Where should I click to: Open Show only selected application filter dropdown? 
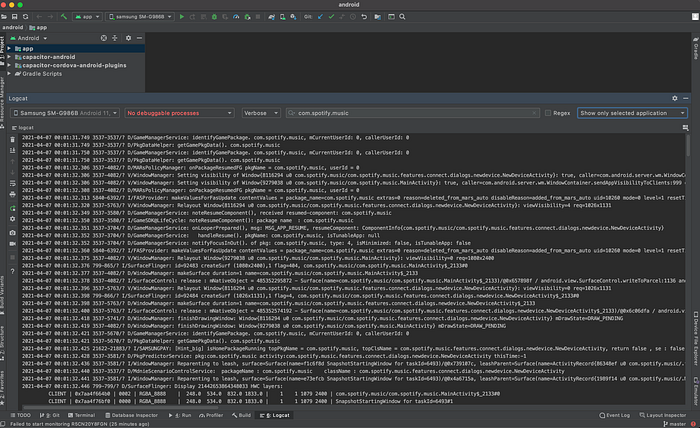(x=632, y=113)
